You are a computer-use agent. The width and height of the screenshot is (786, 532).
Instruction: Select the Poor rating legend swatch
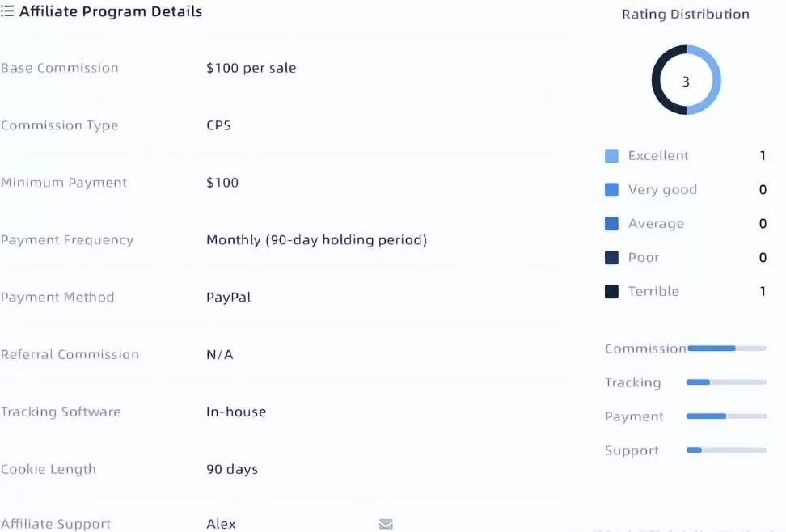611,258
